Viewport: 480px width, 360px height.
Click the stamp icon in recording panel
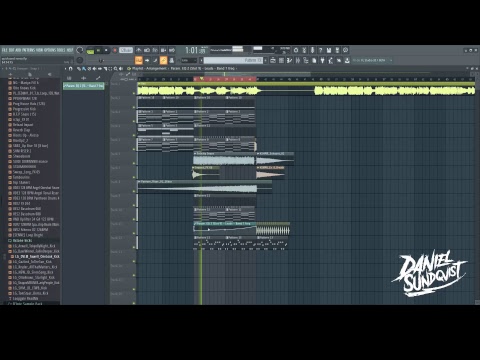(x=172, y=60)
